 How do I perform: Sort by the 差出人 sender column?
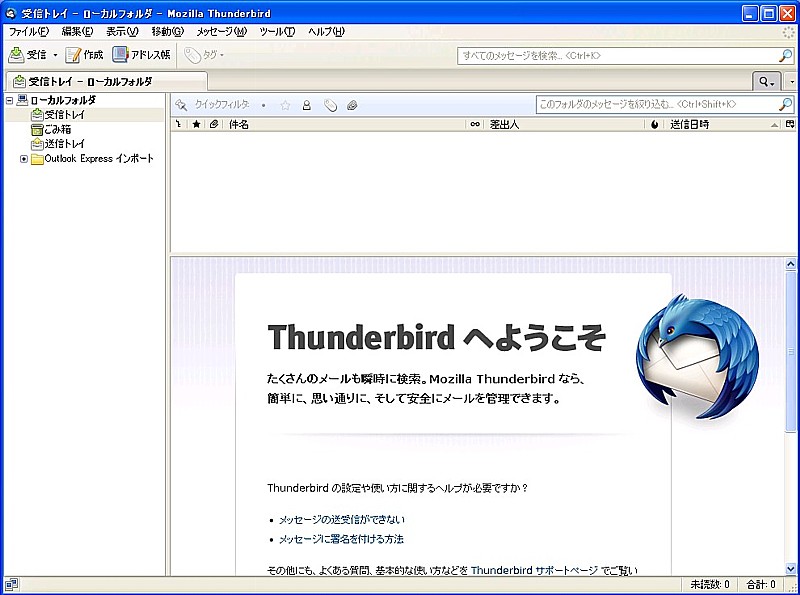[565, 124]
